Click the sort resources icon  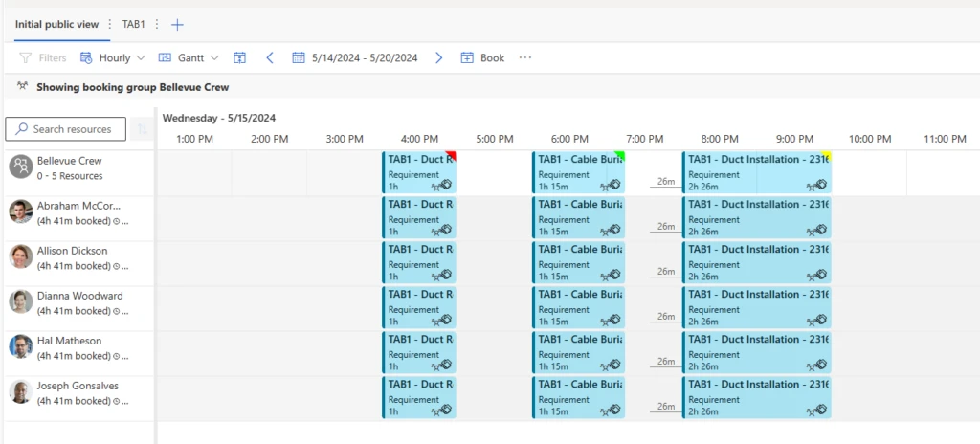tap(143, 129)
